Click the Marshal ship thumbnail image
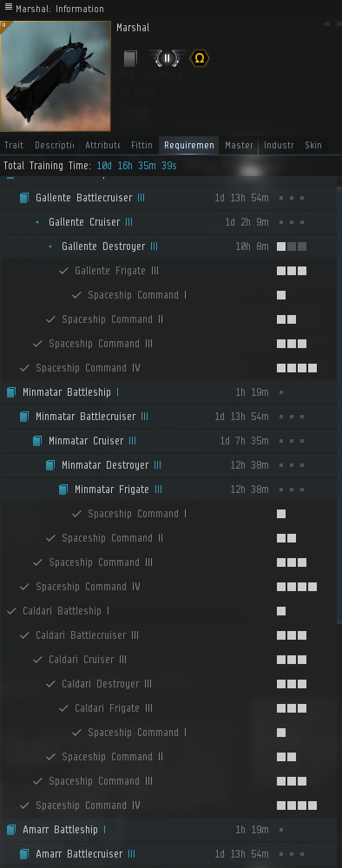Viewport: 342px width, 868px height. tap(56, 76)
